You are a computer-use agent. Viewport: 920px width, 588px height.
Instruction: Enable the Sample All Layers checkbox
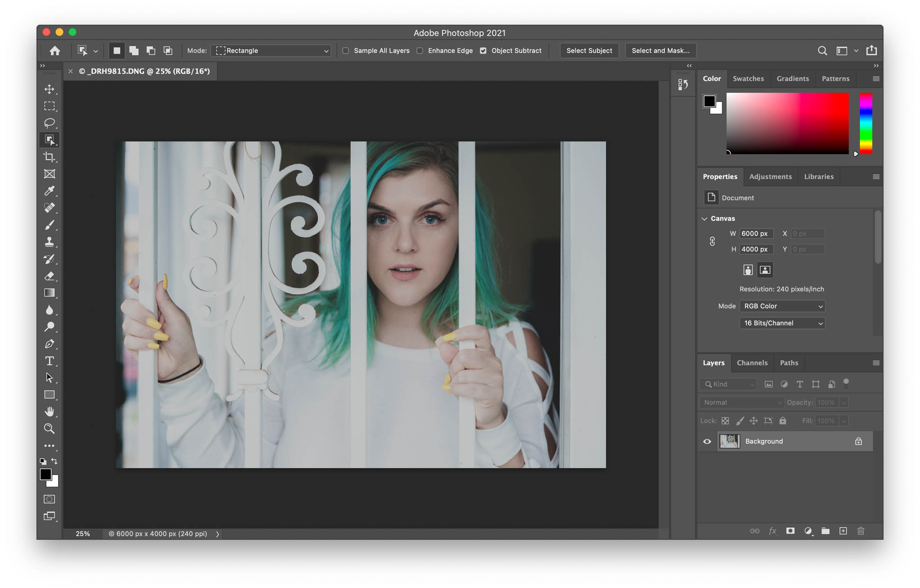coord(345,50)
